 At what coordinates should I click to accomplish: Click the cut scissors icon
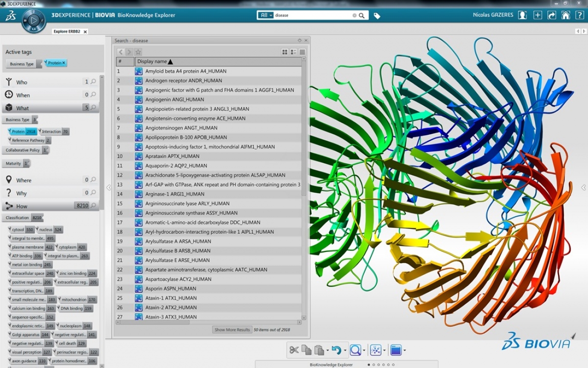pos(294,350)
